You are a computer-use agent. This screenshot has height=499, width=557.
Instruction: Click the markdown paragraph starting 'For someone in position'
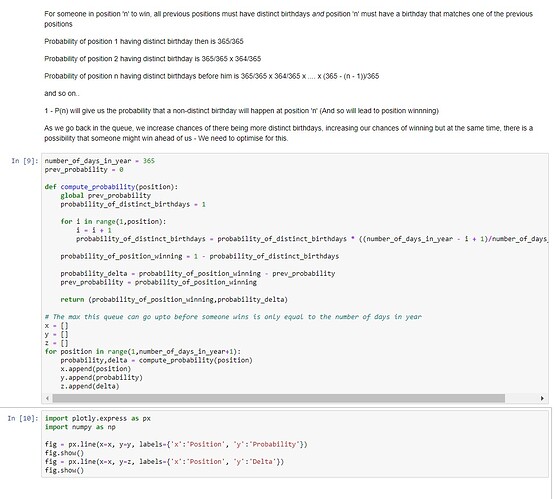[x=288, y=19]
